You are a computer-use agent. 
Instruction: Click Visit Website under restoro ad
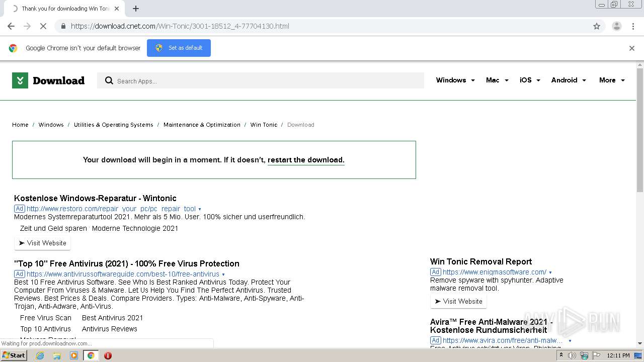point(43,243)
